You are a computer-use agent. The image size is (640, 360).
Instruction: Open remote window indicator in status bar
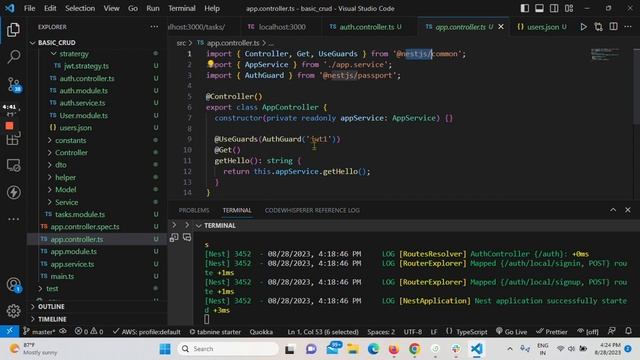coord(9,331)
